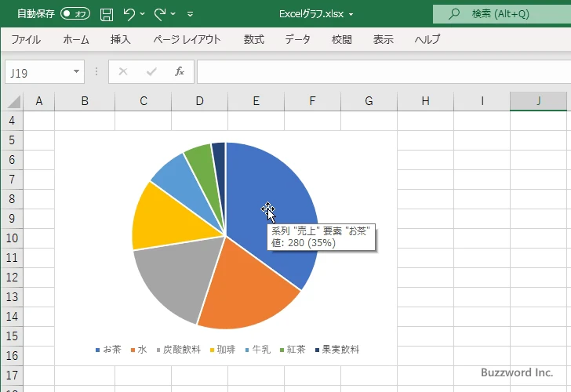The image size is (571, 392).
Task: Click the Save icon in the title bar
Action: click(x=107, y=14)
